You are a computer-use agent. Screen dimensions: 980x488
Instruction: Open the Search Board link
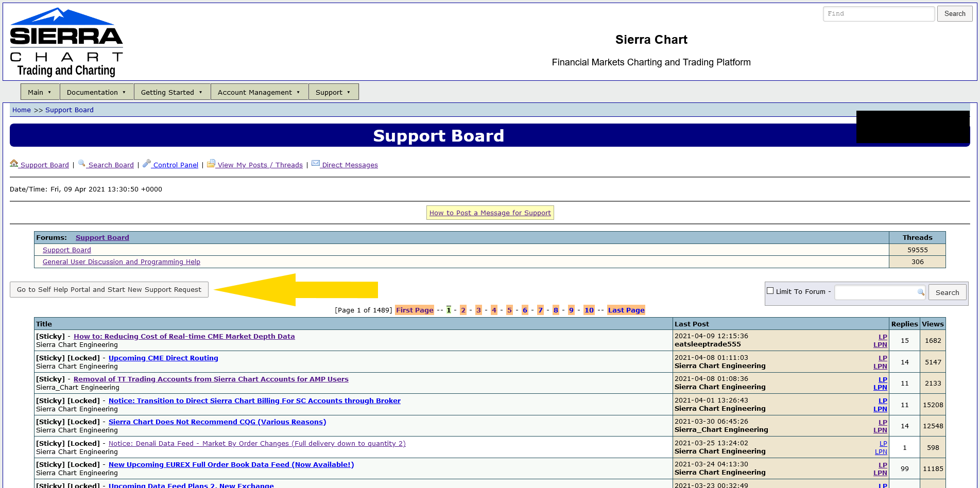(111, 165)
